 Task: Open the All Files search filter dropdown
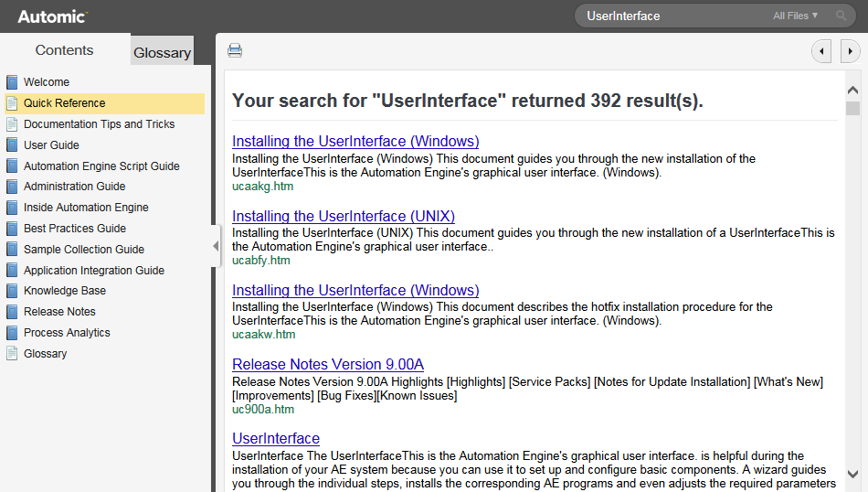click(x=796, y=16)
